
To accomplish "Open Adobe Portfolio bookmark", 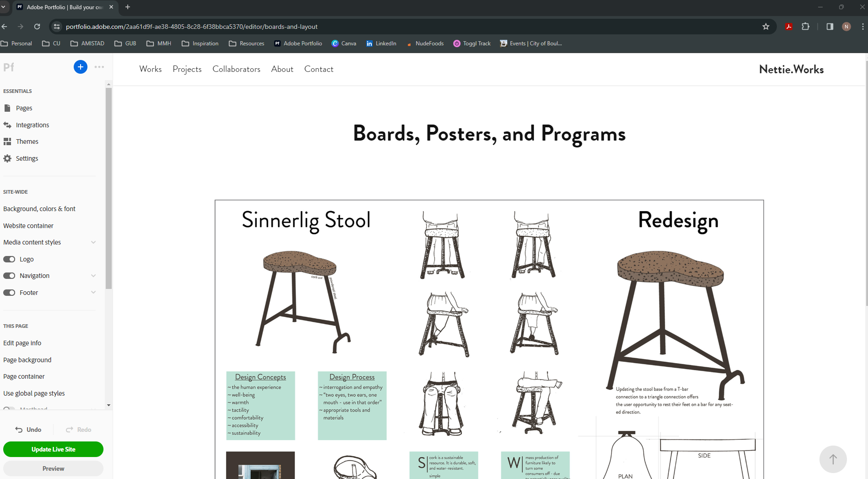I will pyautogui.click(x=298, y=44).
